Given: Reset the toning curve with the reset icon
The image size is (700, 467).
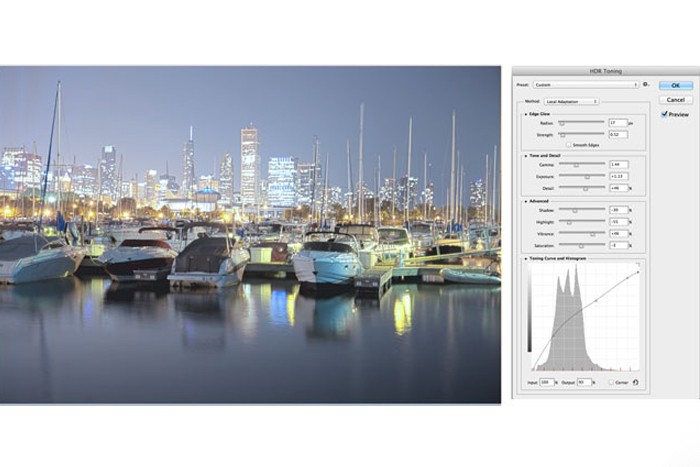Looking at the screenshot, I should click(634, 382).
